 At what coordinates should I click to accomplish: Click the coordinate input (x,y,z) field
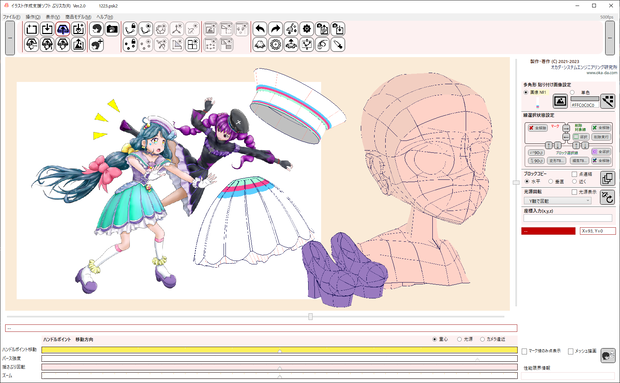(x=567, y=218)
